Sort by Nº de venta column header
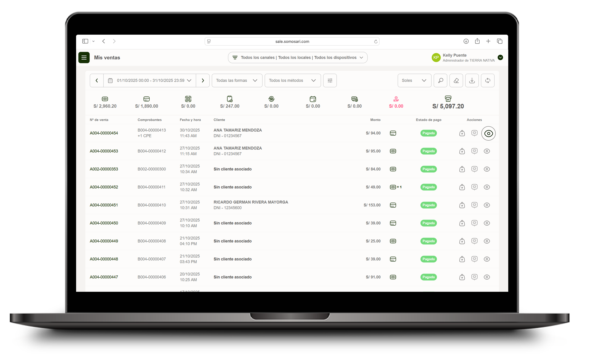The height and width of the screenshot is (364, 594). pos(99,120)
